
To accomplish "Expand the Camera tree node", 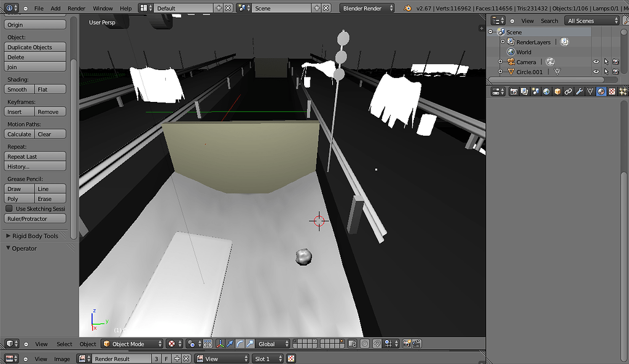I will [500, 62].
